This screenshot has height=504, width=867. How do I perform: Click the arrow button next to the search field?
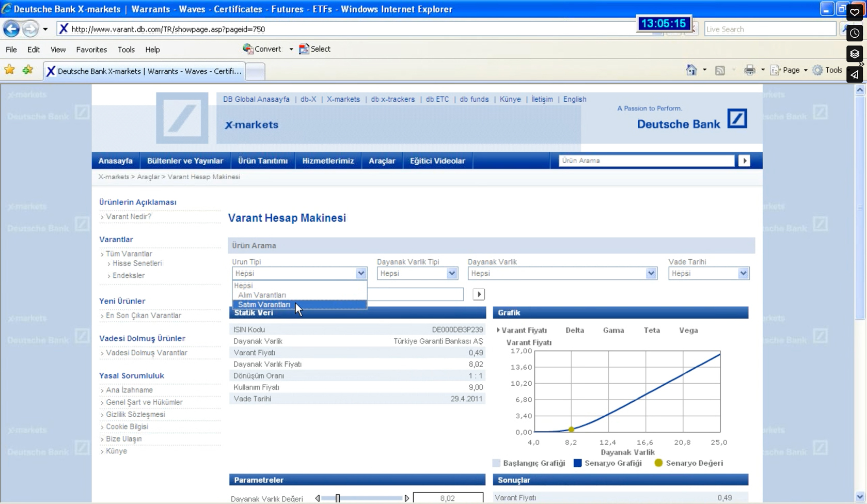click(x=479, y=294)
